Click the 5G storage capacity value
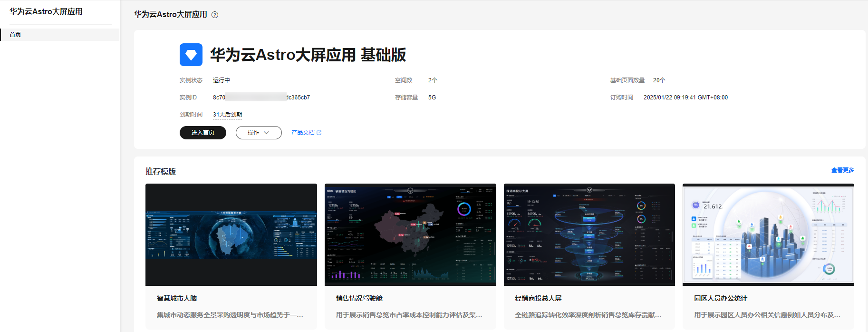The image size is (868, 332). (432, 98)
